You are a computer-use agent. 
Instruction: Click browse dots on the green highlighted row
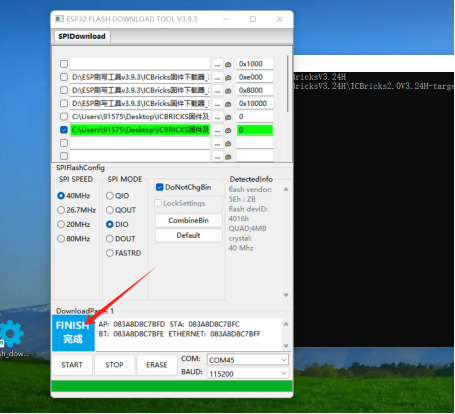217,130
